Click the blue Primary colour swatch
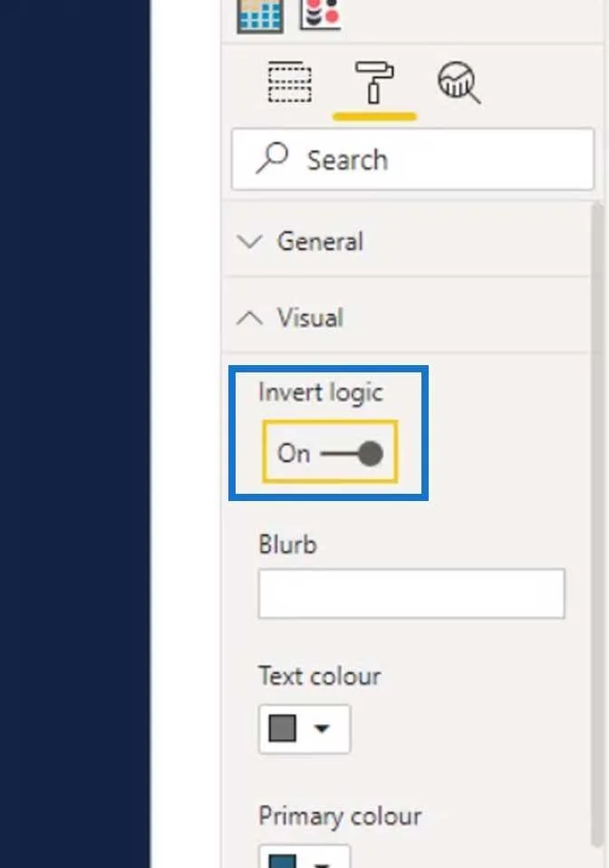 [283, 862]
